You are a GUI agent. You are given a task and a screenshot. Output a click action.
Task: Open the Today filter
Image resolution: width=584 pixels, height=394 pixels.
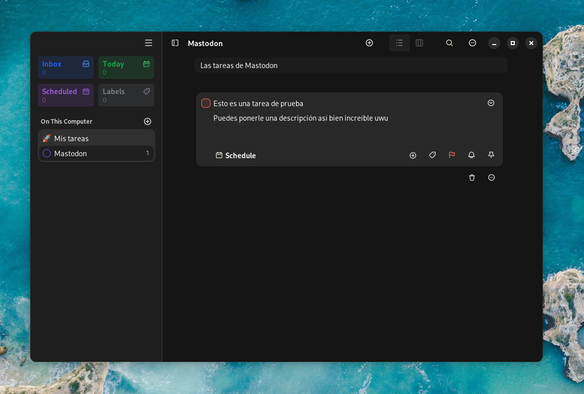click(x=126, y=67)
